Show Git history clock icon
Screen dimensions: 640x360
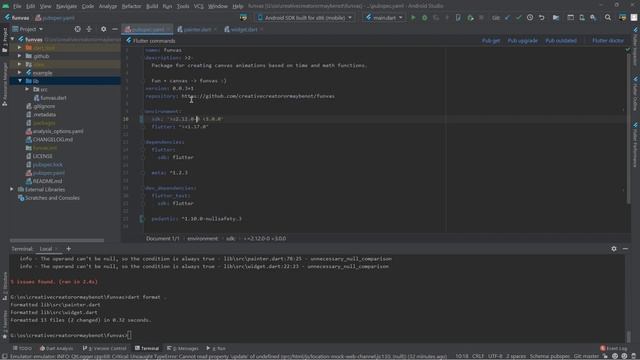(x=530, y=18)
